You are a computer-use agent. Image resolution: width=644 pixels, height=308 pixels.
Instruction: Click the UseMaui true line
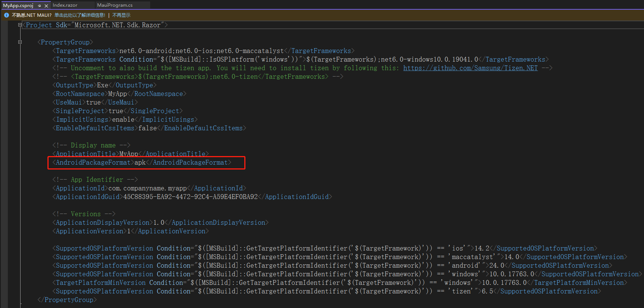[95, 102]
